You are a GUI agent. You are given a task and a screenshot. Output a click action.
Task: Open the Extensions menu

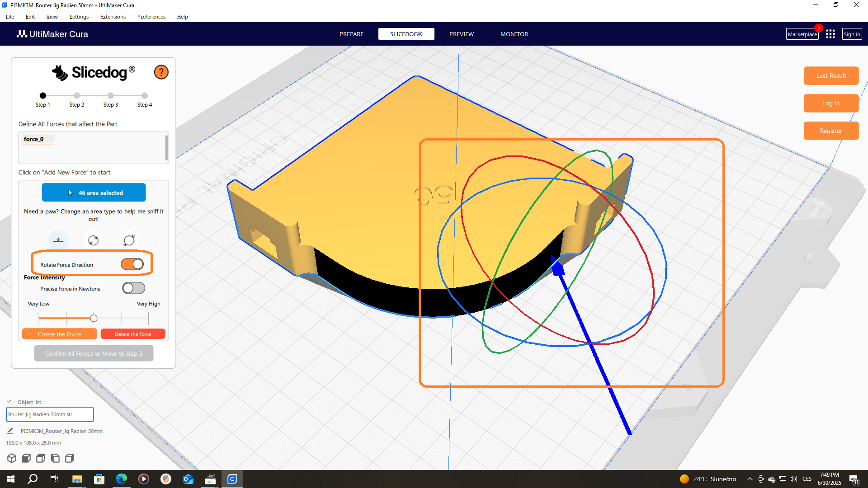click(113, 17)
